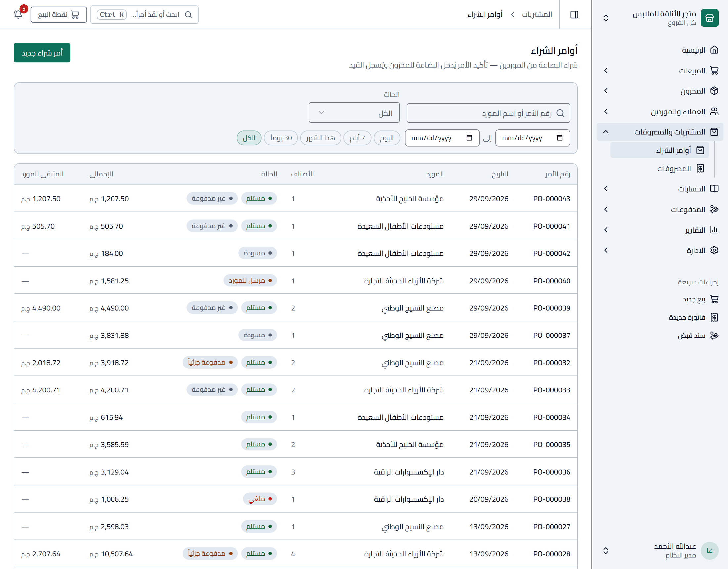
Task: Select the 30 يوماً filter chip
Action: [x=281, y=138]
